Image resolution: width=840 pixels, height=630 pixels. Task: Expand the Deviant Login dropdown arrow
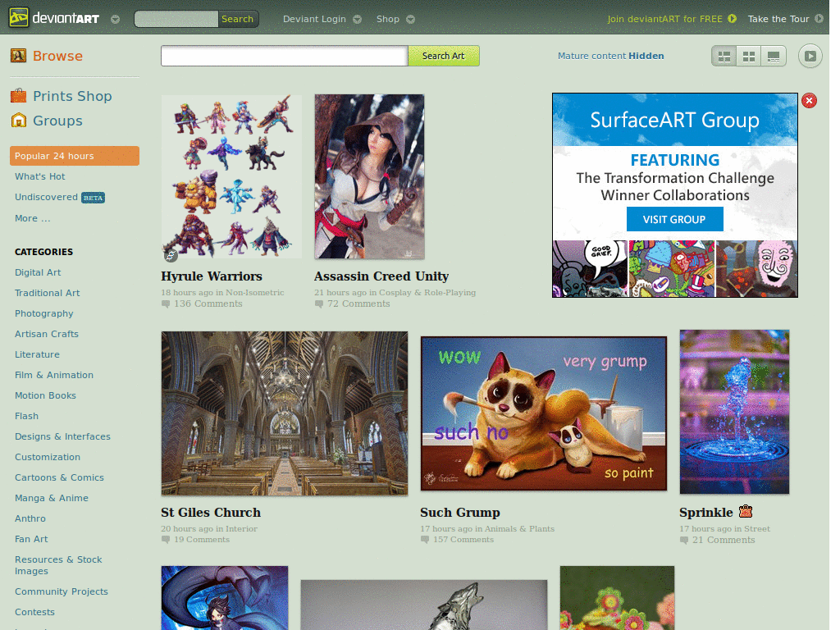point(358,20)
